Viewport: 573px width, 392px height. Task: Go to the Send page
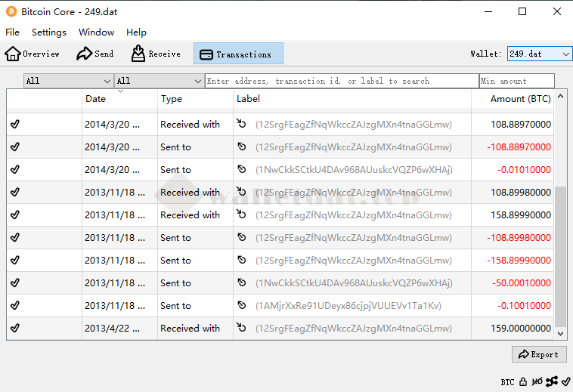pos(95,54)
